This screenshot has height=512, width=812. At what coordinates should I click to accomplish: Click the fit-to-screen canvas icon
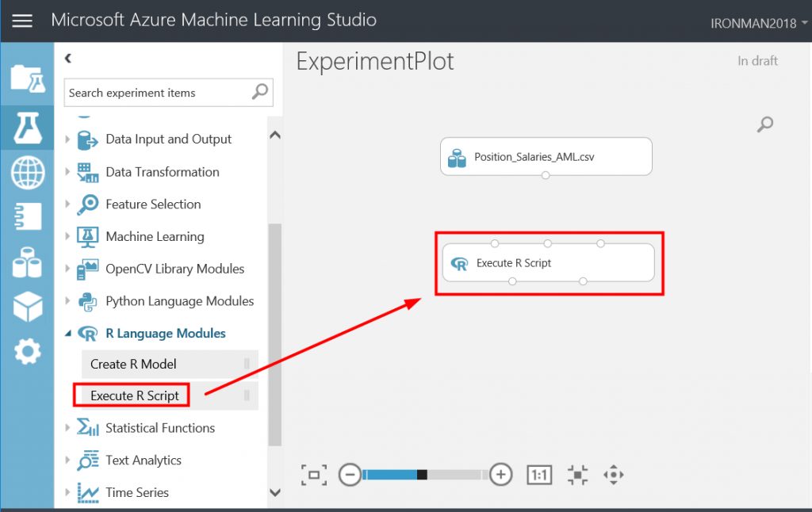point(314,475)
